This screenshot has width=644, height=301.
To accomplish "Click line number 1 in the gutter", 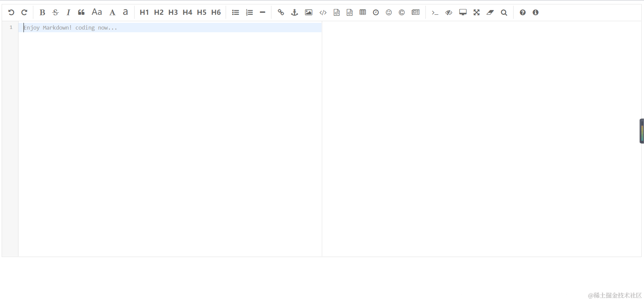I will pos(11,27).
